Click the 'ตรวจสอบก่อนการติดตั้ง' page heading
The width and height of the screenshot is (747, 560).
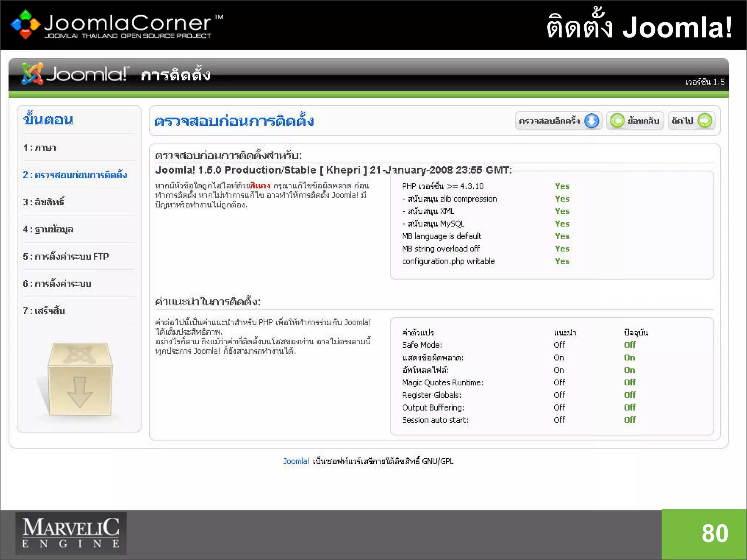coord(234,120)
